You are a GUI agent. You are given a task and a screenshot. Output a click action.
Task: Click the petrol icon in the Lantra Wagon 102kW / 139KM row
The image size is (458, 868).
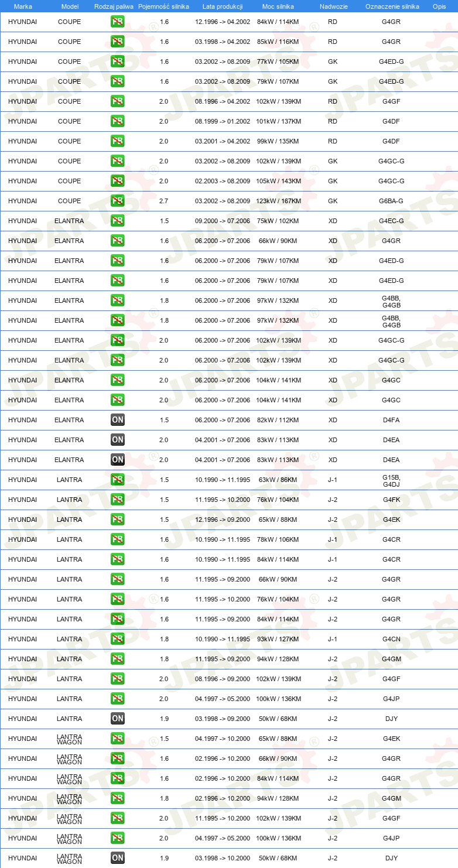tap(118, 818)
